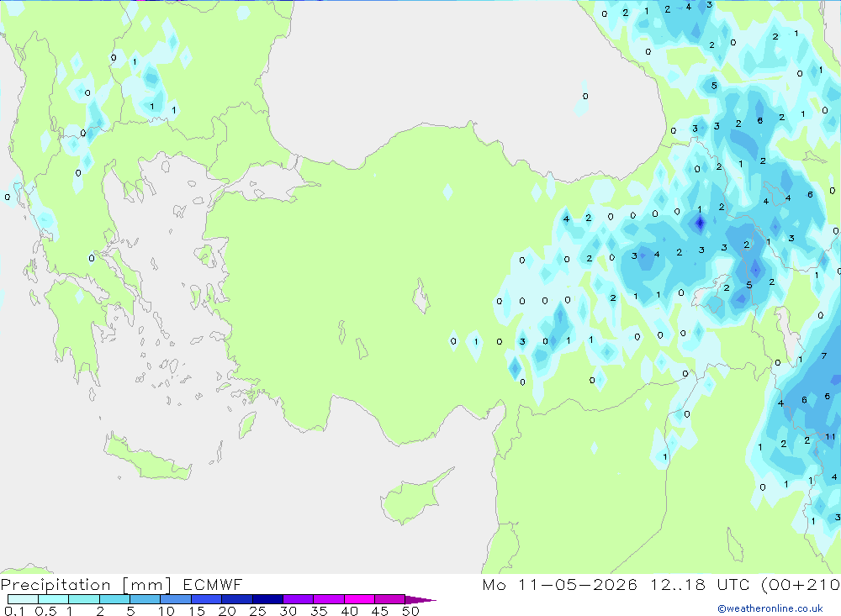
Task: Click the legend tick label '40'
Action: [x=350, y=611]
